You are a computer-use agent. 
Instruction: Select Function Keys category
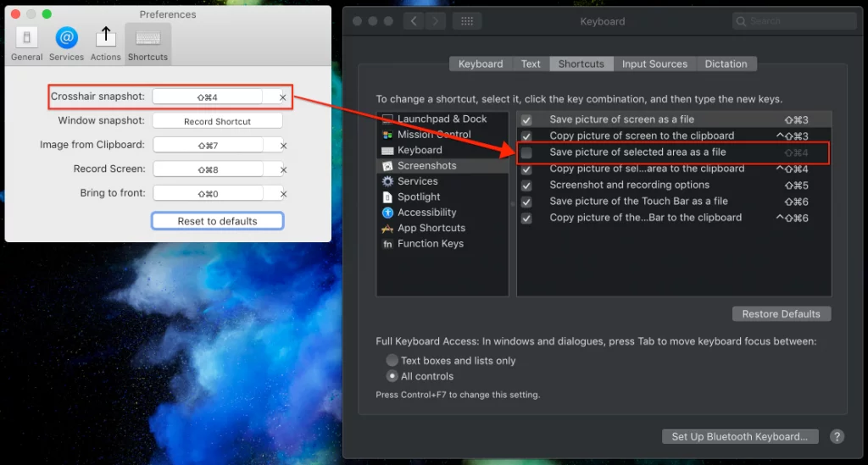coord(442,243)
